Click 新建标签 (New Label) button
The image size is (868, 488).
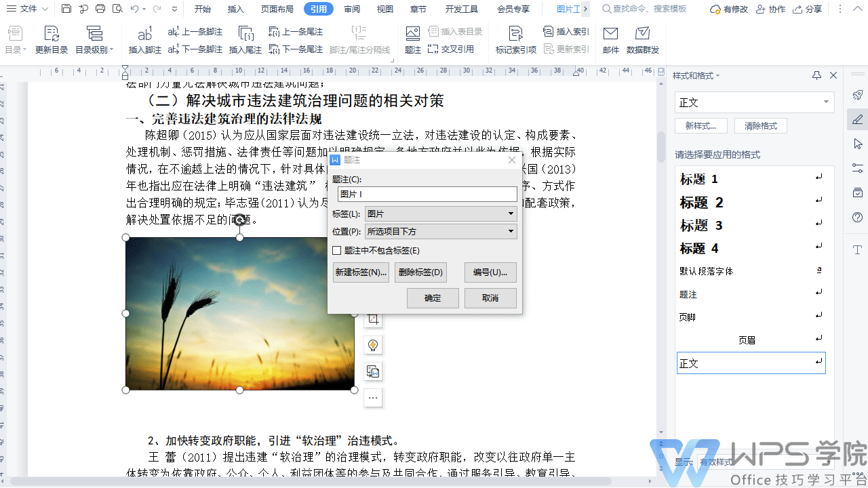(361, 272)
